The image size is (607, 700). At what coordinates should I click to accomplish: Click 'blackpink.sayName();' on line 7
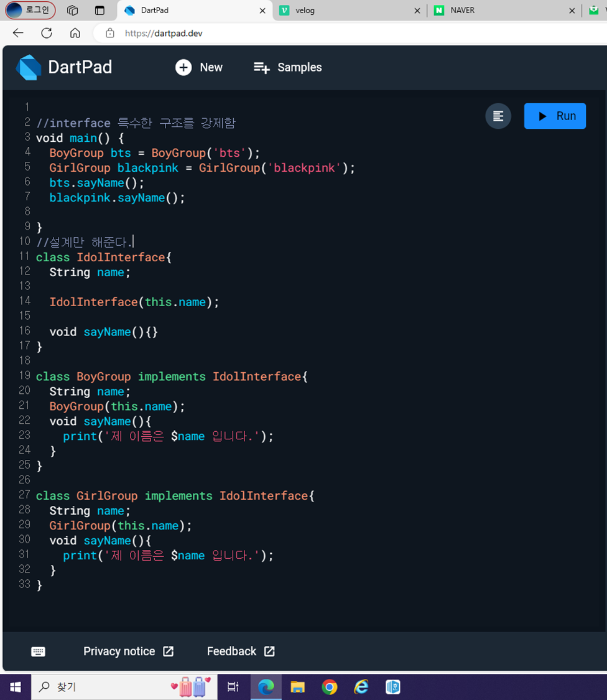(118, 198)
